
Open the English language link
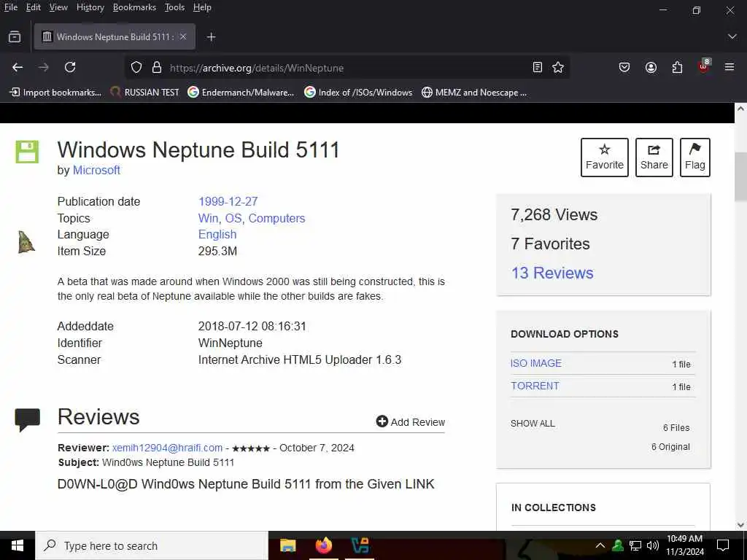(217, 234)
